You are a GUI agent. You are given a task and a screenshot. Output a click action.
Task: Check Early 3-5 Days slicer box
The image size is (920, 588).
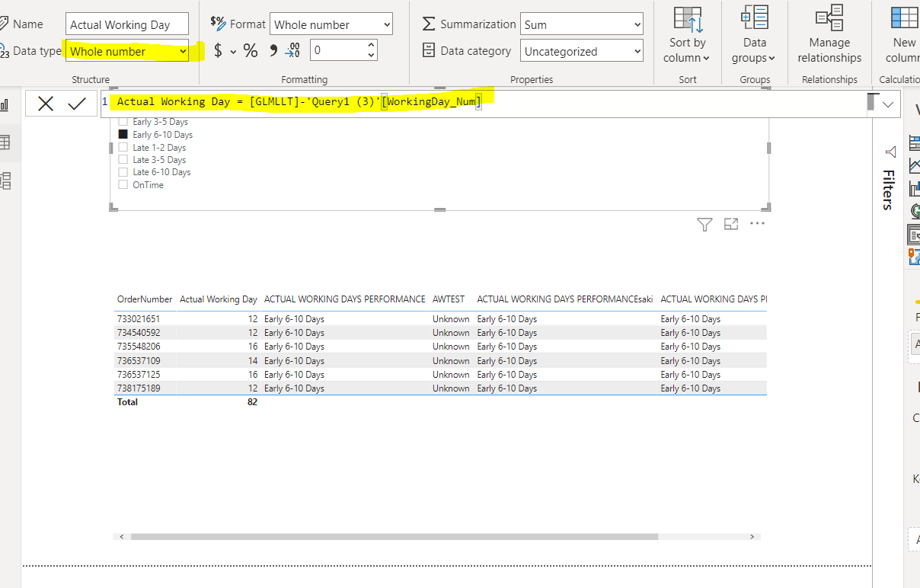click(123, 122)
